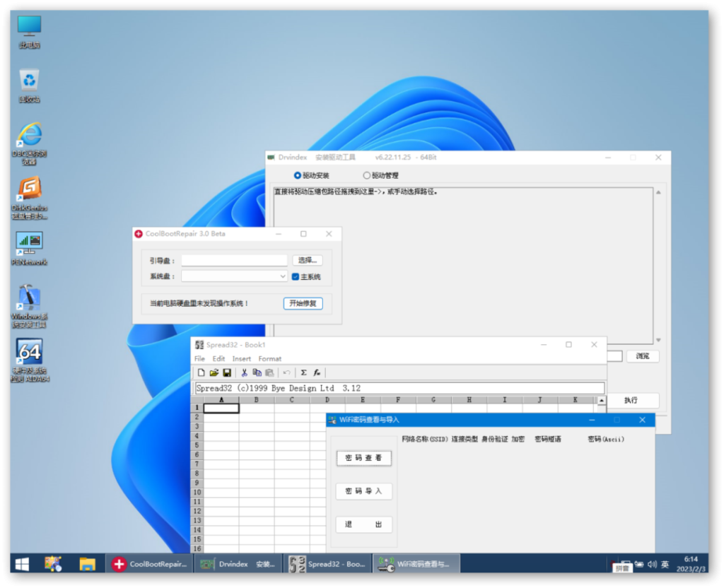Viewport: 724px width, 588px height.
Task: Click the Paste icon in Spread32 toolbar
Action: point(269,372)
